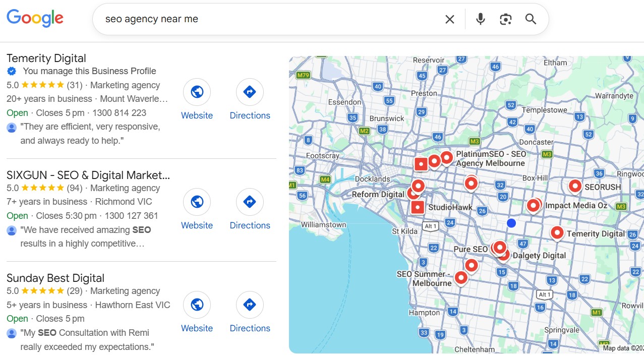Screen dimensions: 644x357
Task: Select the PlatinumSEO map pin
Action: pos(446,158)
